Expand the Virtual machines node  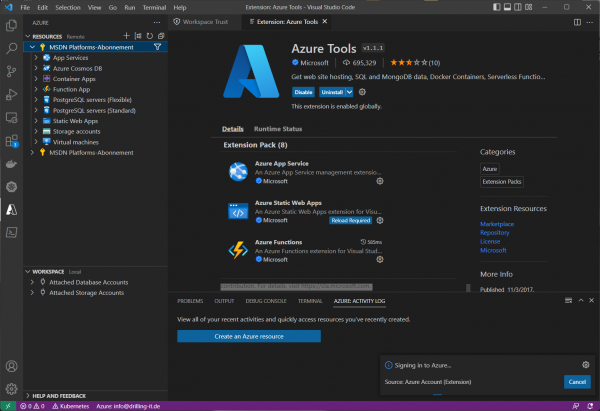pos(36,142)
